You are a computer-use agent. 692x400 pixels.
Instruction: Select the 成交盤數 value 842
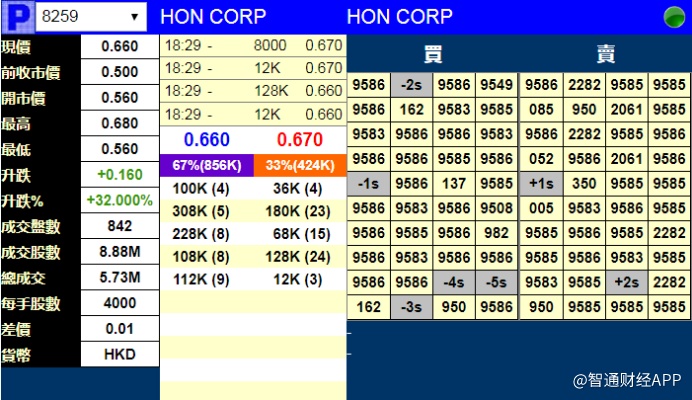[x=120, y=226]
